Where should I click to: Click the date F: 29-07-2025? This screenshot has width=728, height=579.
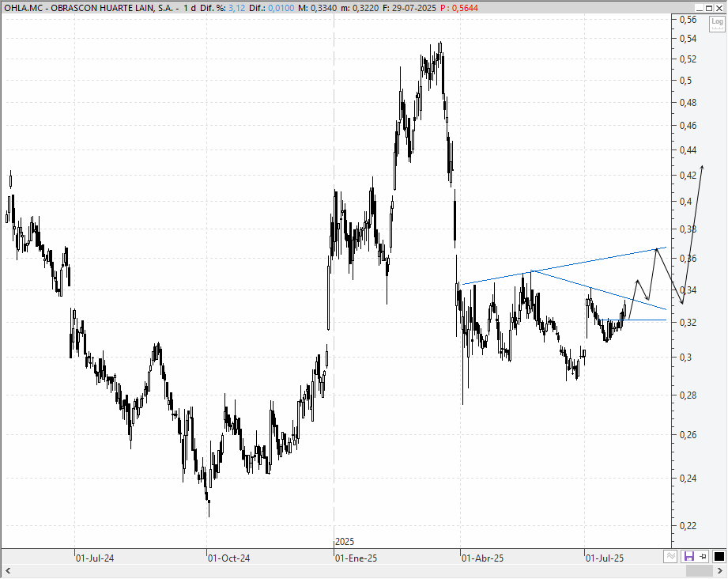(x=409, y=8)
